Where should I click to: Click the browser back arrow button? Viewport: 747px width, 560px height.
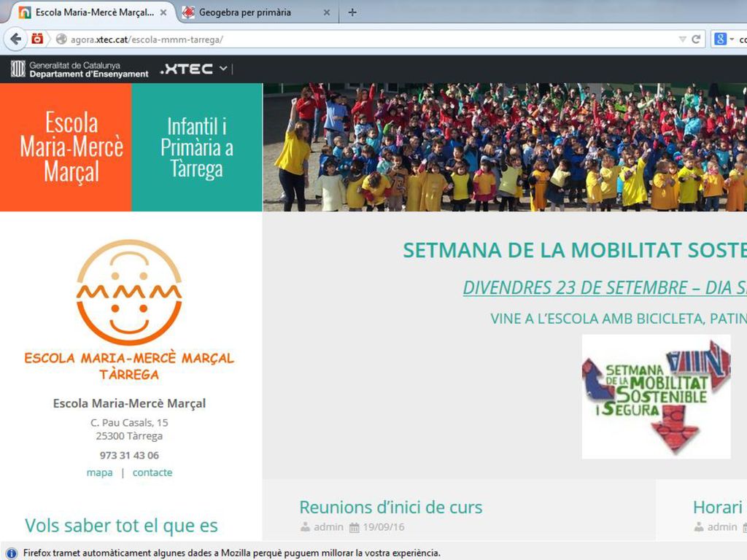tap(16, 39)
